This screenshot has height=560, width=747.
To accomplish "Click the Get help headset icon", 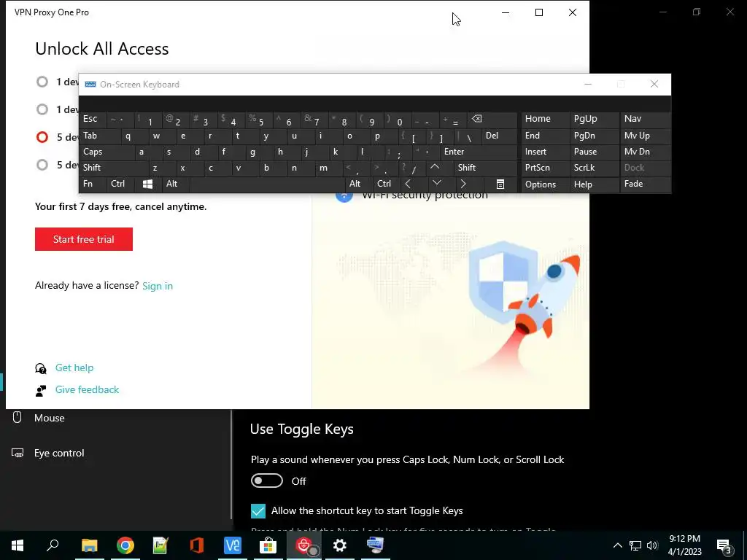I will click(x=41, y=368).
